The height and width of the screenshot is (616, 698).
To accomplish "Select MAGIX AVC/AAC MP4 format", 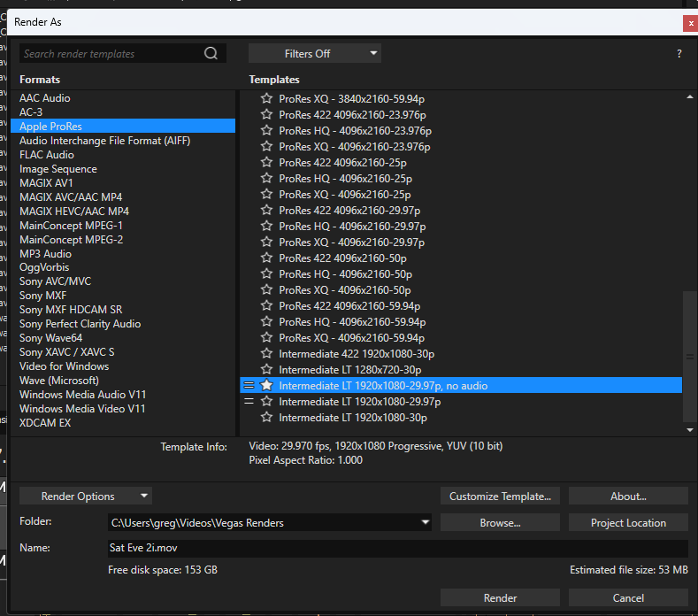I will (x=71, y=197).
